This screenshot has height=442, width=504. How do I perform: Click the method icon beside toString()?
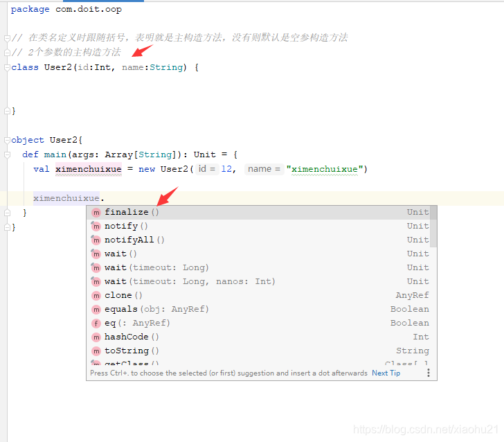coord(96,351)
